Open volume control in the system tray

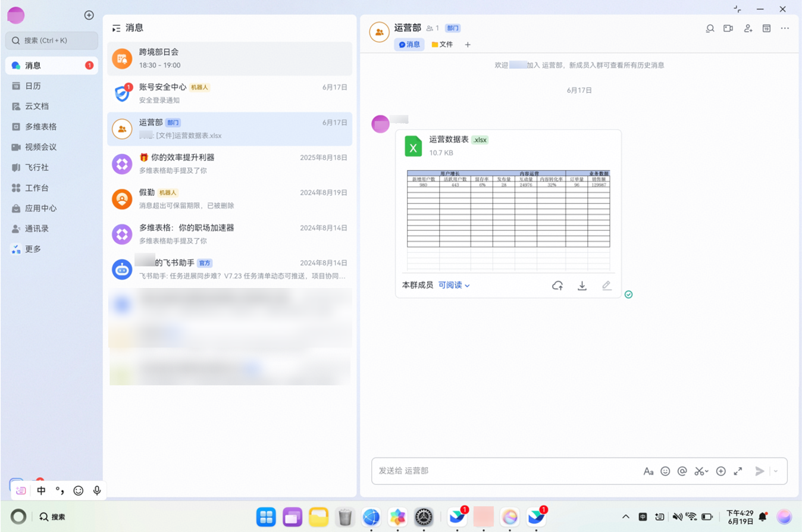click(x=677, y=517)
